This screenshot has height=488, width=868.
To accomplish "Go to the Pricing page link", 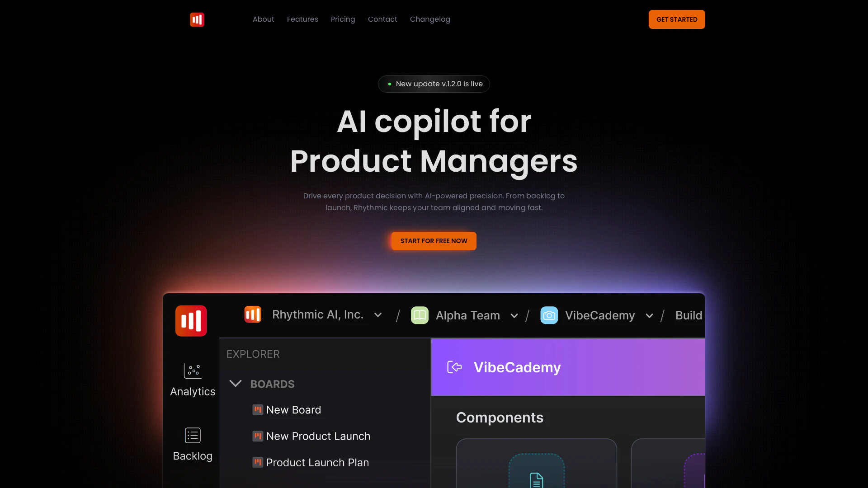I will point(343,19).
